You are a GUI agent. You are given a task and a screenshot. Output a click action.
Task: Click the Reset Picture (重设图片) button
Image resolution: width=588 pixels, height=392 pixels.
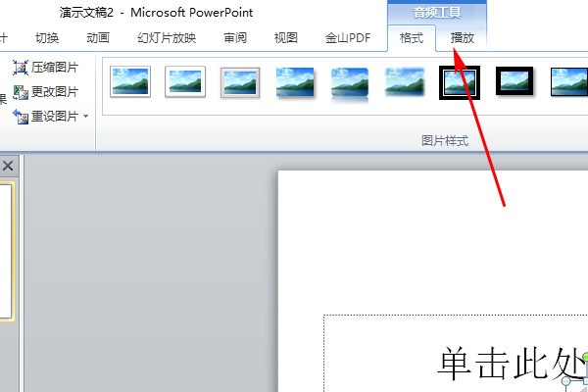(x=45, y=117)
